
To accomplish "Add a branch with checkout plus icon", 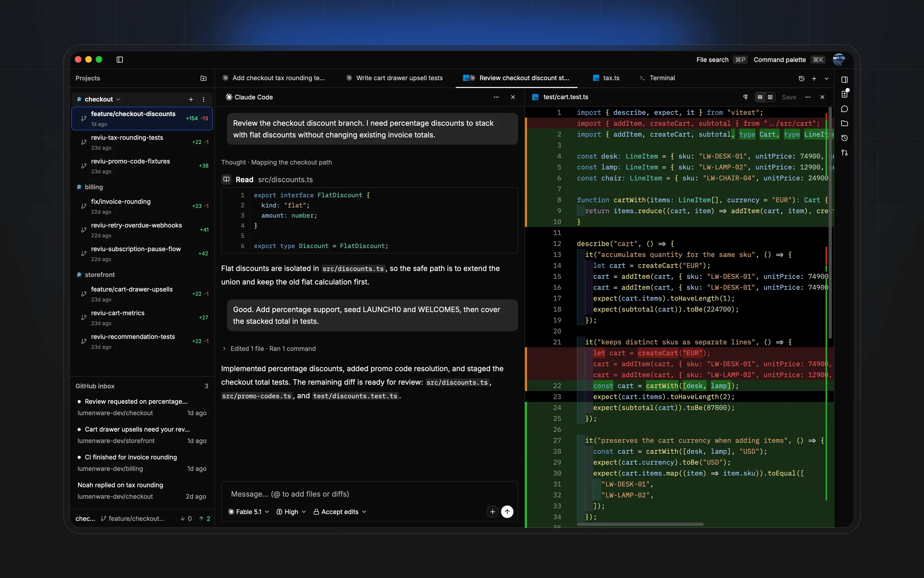I will 191,99.
